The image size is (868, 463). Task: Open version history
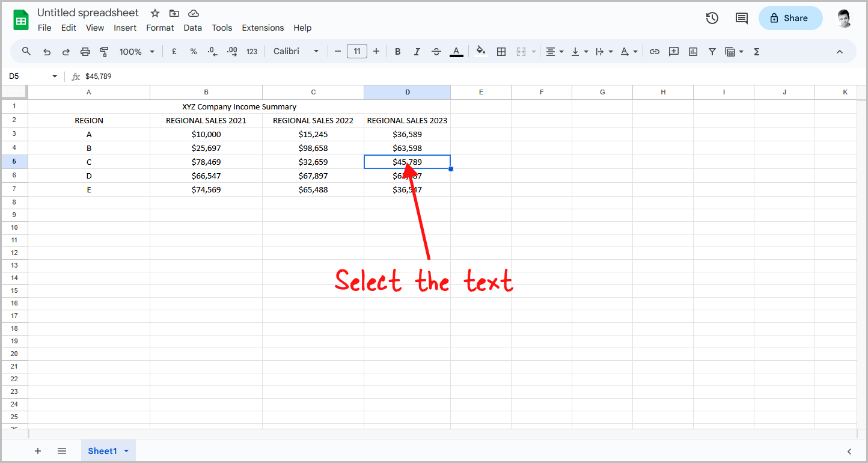pyautogui.click(x=712, y=18)
